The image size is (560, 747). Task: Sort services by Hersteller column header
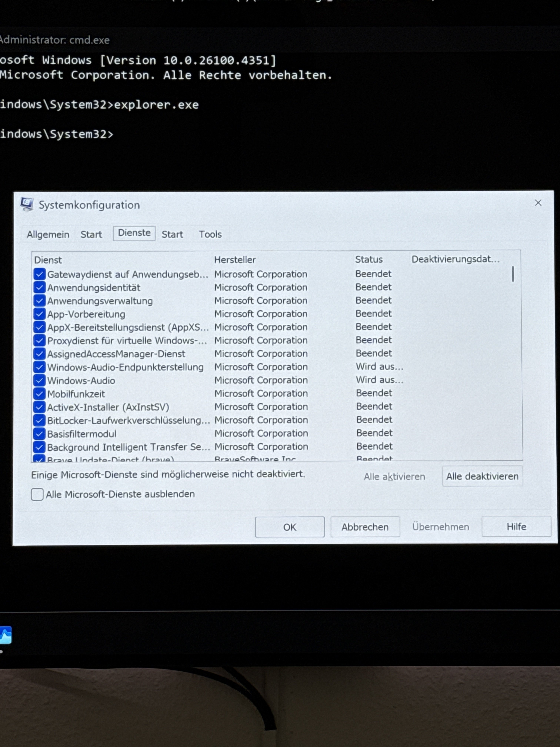pos(235,260)
